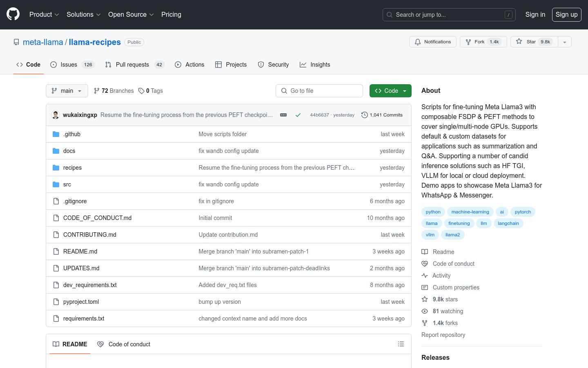Click the .github folder icon
588x368 pixels.
click(56, 134)
